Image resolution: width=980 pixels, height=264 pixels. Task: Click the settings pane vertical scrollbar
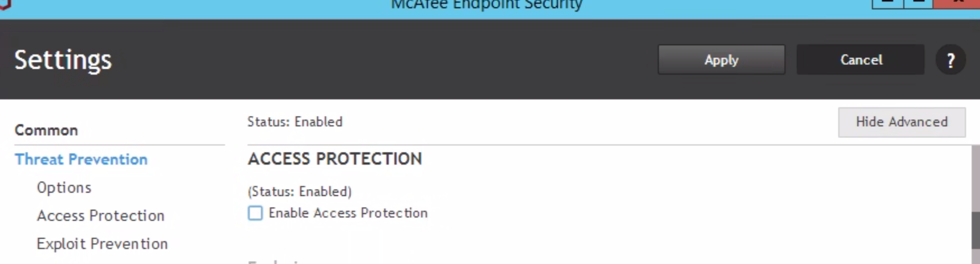975,229
